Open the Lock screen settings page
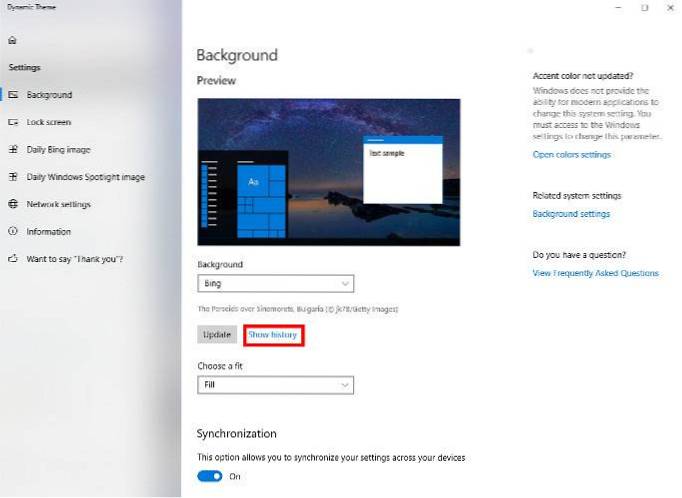This screenshot has height=498, width=682. click(49, 122)
